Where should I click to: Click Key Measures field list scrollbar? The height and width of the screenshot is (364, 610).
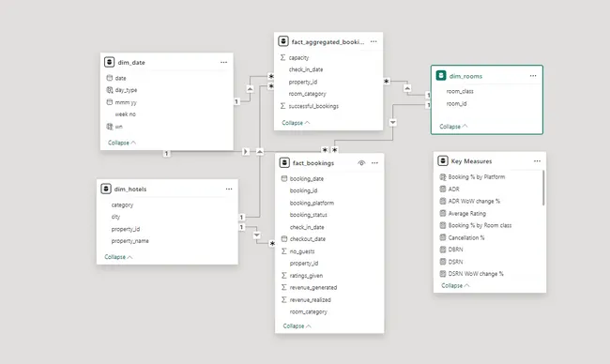(543, 188)
